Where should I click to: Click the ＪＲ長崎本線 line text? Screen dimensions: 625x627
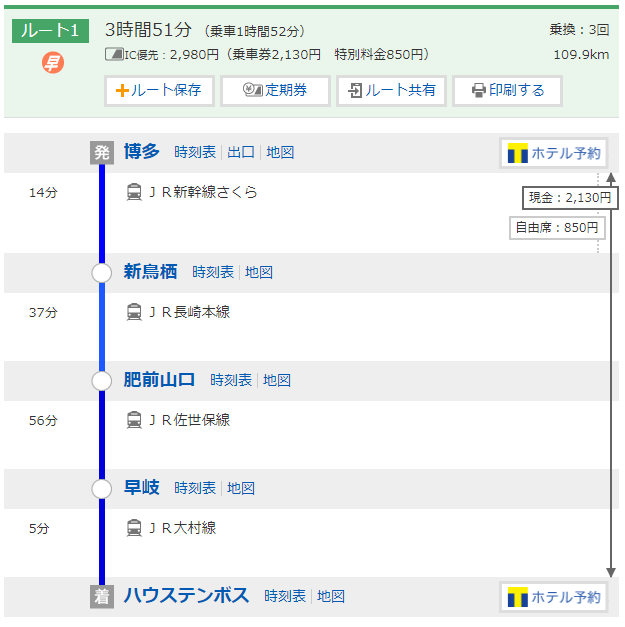[190, 312]
